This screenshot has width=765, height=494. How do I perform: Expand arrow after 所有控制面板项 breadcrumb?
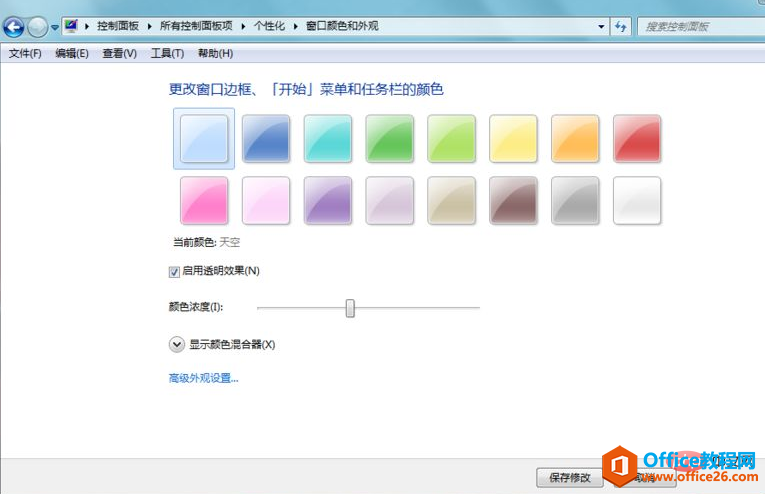243,26
